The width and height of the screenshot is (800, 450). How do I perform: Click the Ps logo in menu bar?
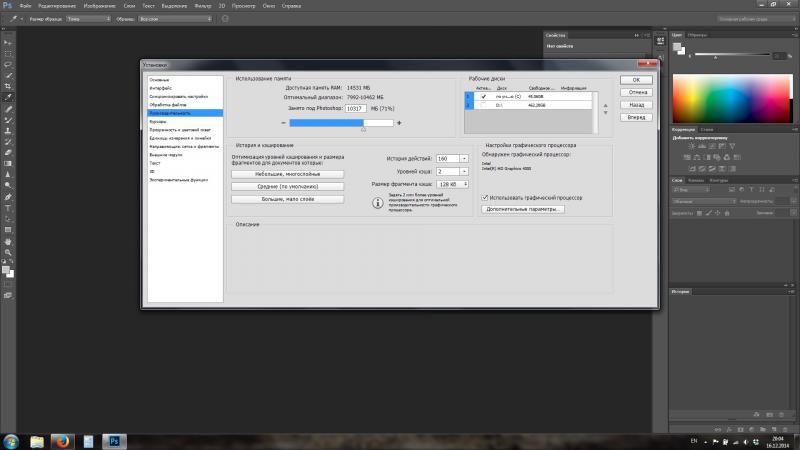point(7,6)
